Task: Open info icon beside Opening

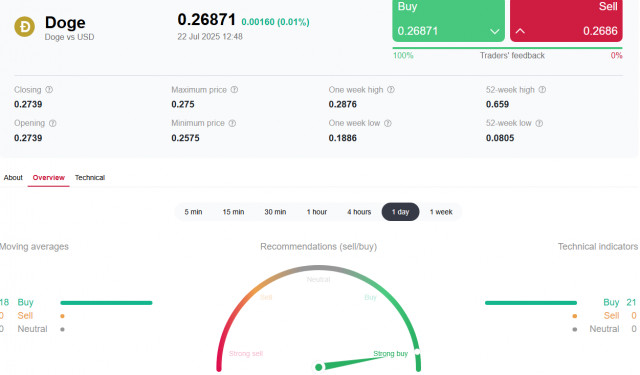Action: click(53, 123)
